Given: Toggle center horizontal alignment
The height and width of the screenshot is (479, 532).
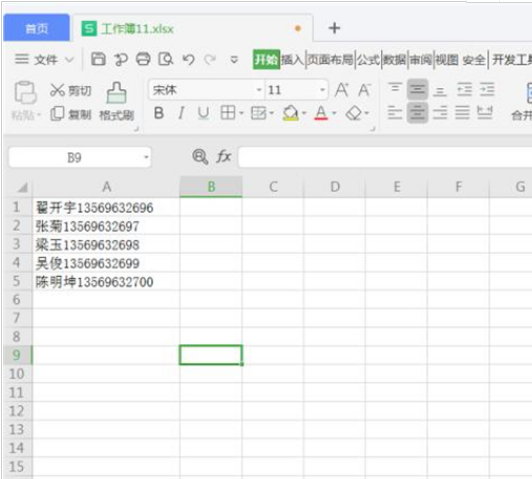Looking at the screenshot, I should pyautogui.click(x=417, y=113).
